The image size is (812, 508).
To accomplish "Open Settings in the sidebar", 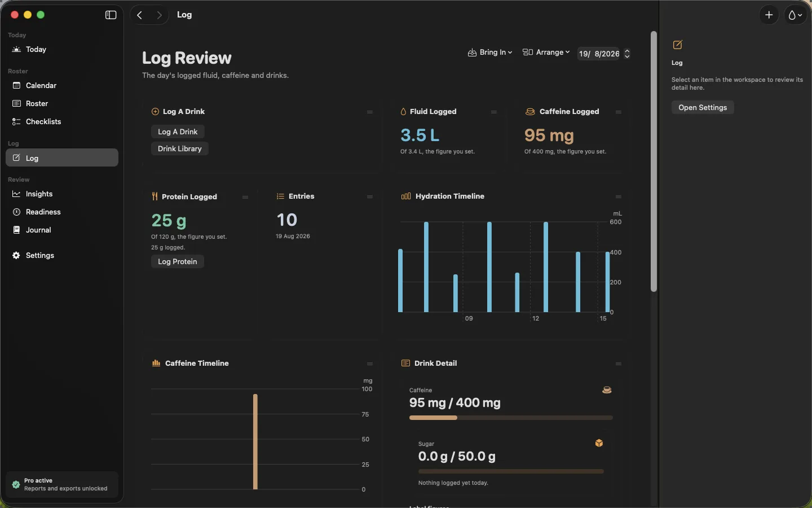I will click(x=62, y=256).
